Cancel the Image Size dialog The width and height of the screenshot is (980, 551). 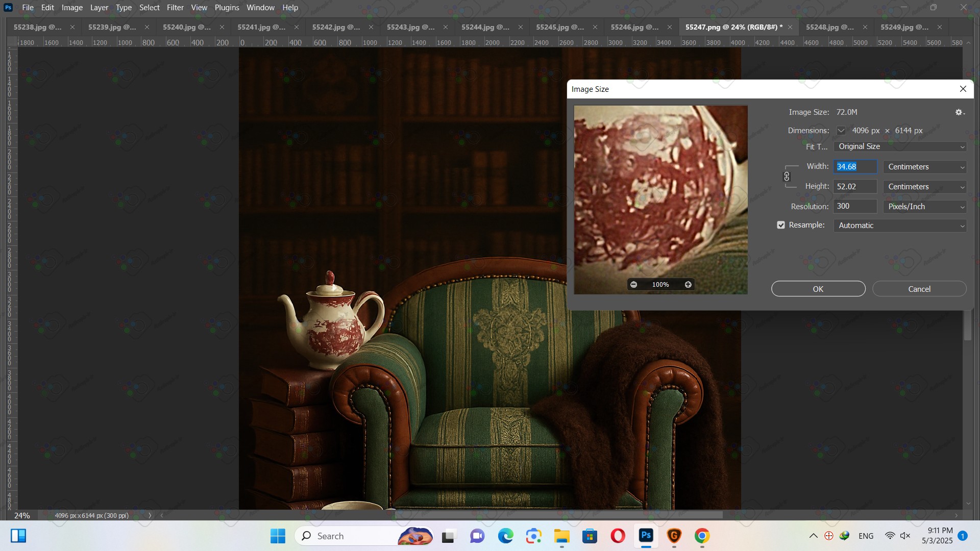pyautogui.click(x=919, y=289)
